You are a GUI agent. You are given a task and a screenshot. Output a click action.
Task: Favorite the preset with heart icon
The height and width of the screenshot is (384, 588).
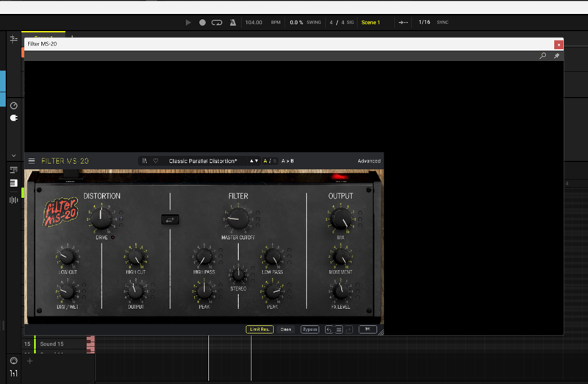point(156,160)
